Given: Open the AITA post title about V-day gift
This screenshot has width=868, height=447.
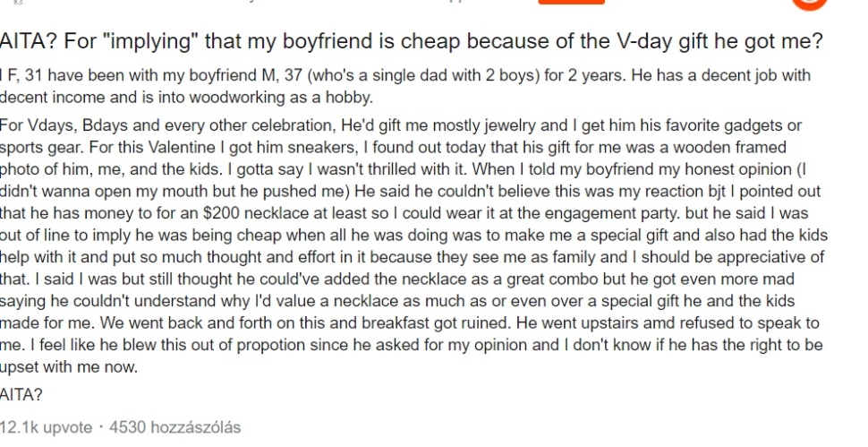Looking at the screenshot, I should (x=412, y=41).
